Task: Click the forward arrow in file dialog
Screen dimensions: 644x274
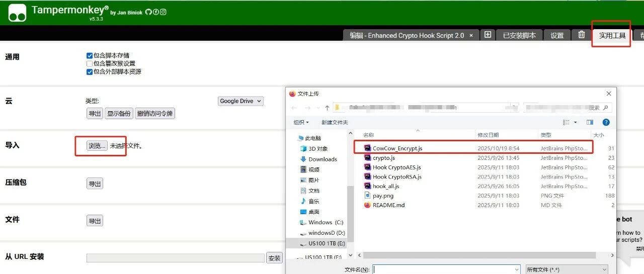Action: tap(307, 108)
